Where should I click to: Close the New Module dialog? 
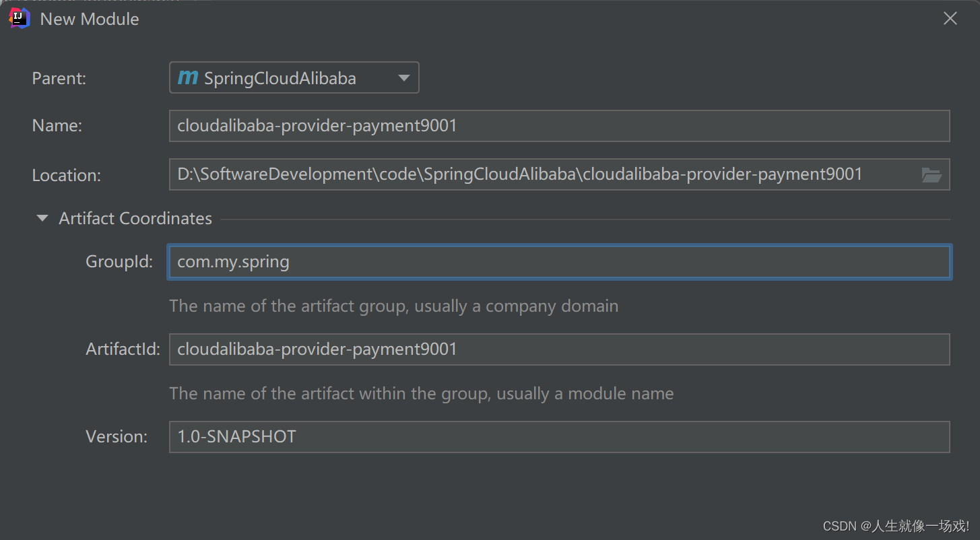pyautogui.click(x=950, y=19)
